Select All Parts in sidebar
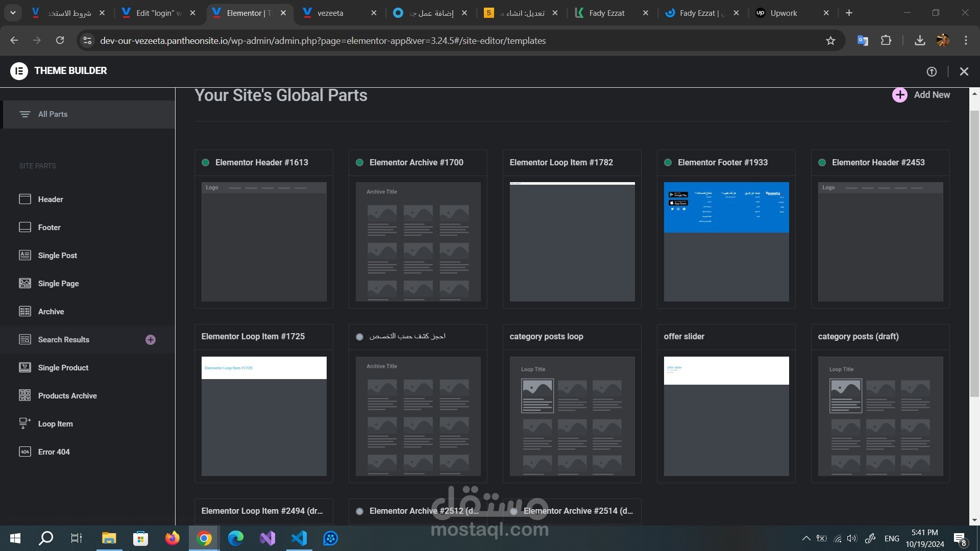The height and width of the screenshot is (551, 980). pos(53,114)
